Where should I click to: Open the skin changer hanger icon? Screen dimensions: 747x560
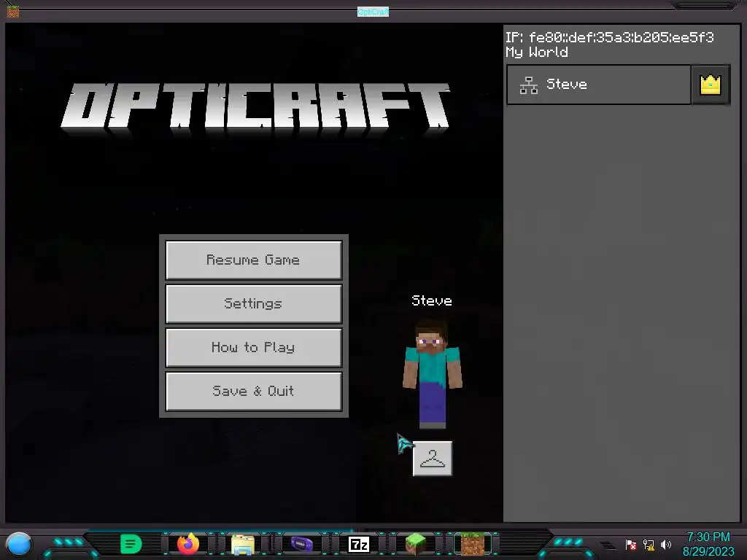click(x=432, y=459)
